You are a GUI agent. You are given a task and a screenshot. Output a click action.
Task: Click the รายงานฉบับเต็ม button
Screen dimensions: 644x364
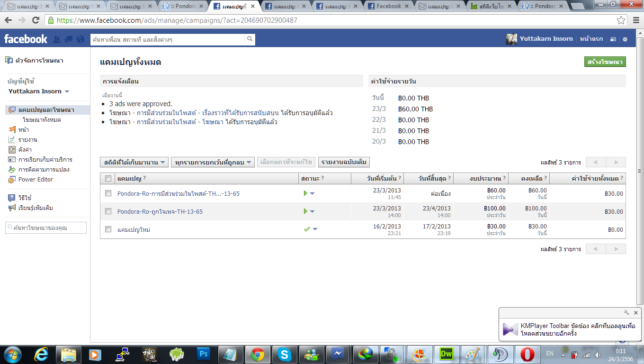click(x=344, y=162)
